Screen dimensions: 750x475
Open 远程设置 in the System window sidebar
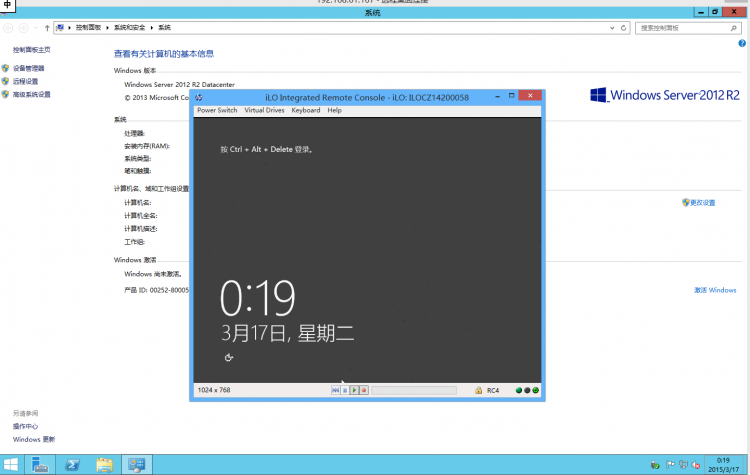(25, 81)
